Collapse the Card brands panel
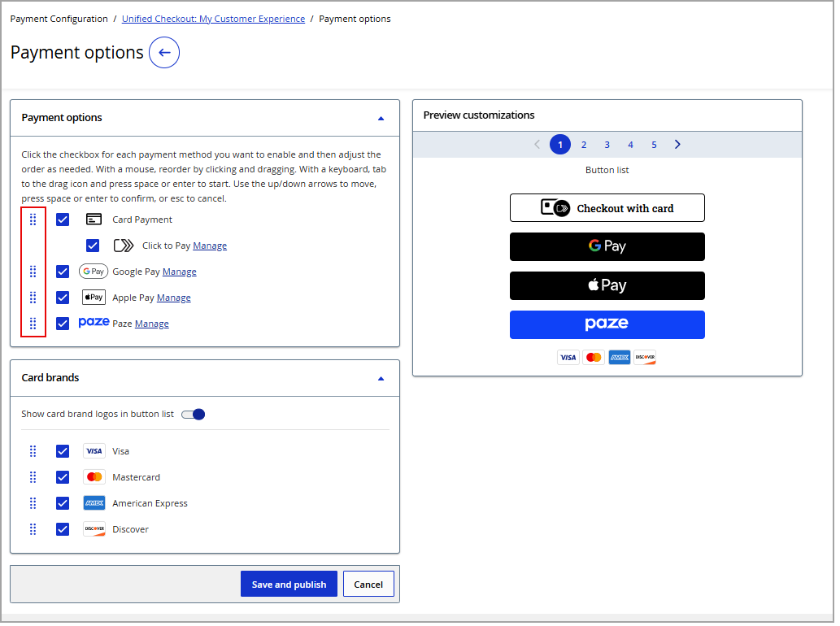840x626 pixels. [x=382, y=380]
